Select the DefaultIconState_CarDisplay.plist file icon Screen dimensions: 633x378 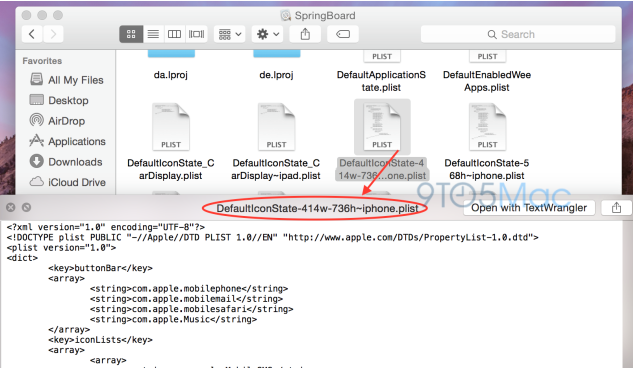[x=171, y=127]
